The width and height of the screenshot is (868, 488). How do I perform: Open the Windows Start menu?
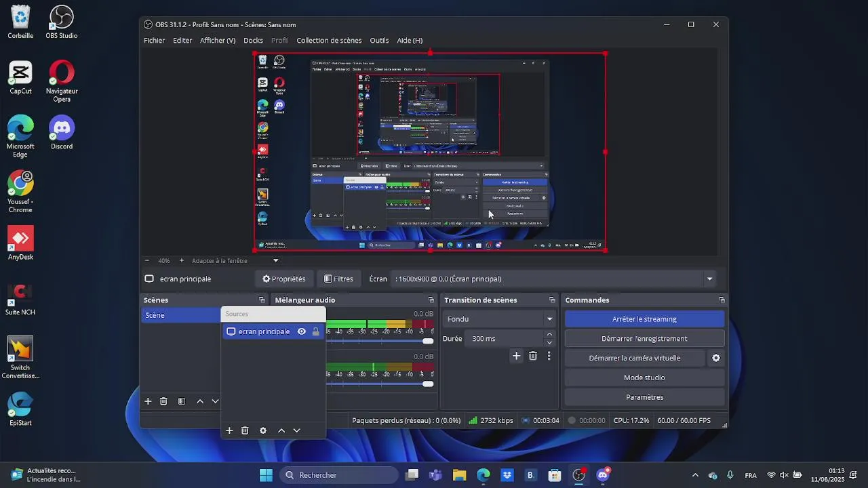pyautogui.click(x=266, y=475)
